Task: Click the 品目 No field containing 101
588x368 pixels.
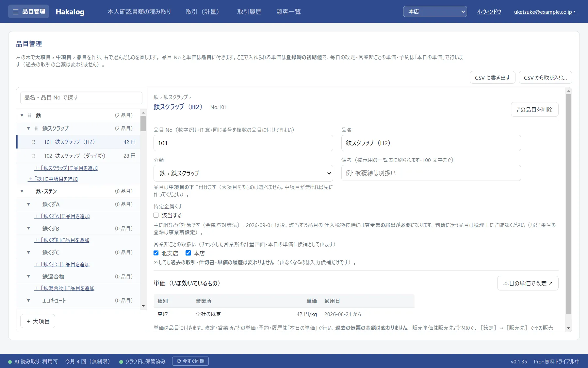Action: pyautogui.click(x=243, y=143)
